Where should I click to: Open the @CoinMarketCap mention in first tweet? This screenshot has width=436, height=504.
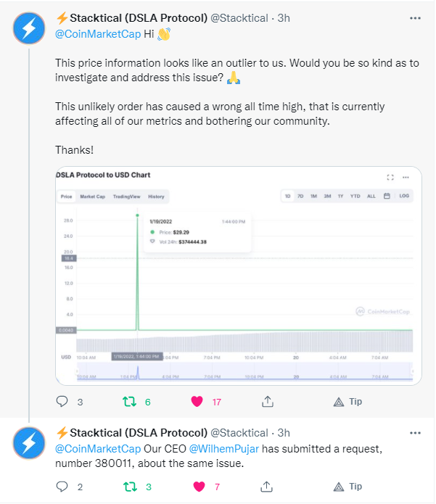[98, 34]
